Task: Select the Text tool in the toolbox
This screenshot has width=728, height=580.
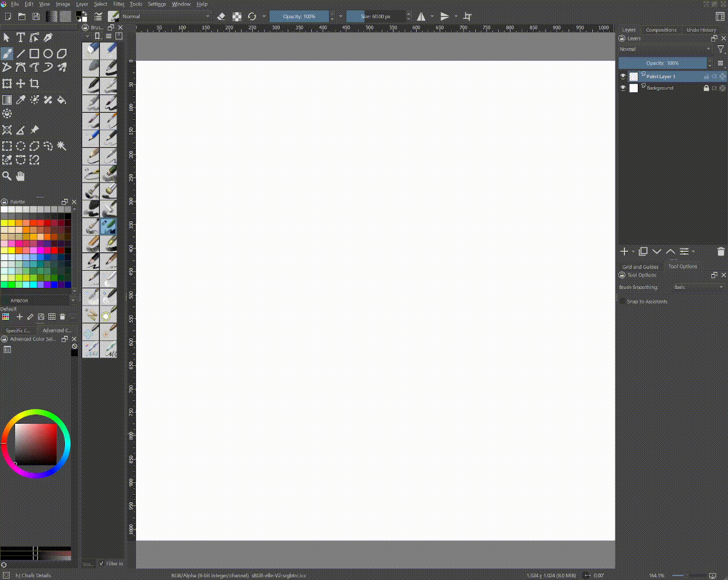Action: (20, 37)
